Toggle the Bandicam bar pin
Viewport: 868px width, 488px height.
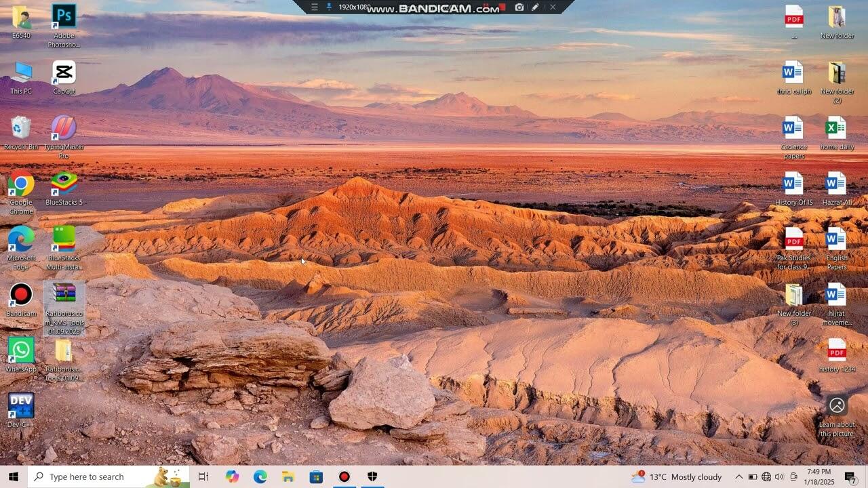[x=330, y=7]
